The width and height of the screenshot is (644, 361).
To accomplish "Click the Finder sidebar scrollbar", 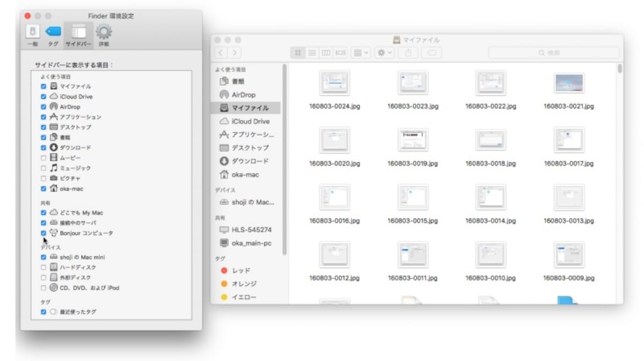I will point(284,160).
